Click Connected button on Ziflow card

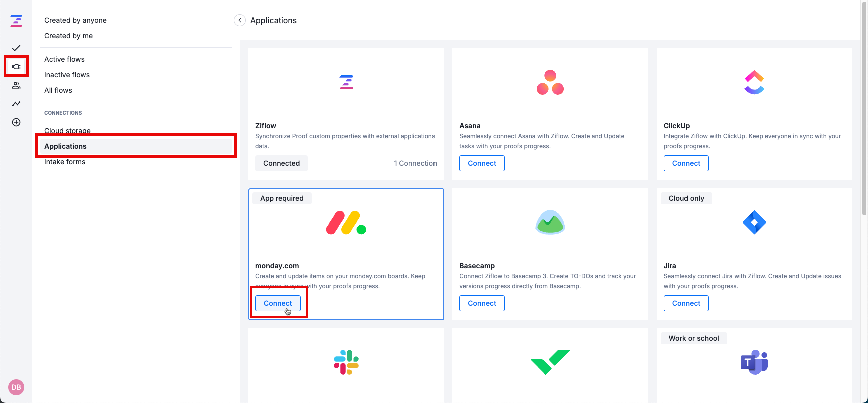(x=281, y=163)
